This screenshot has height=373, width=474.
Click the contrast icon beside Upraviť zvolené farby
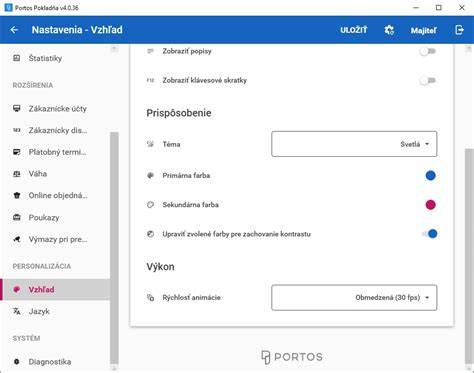pyautogui.click(x=151, y=234)
